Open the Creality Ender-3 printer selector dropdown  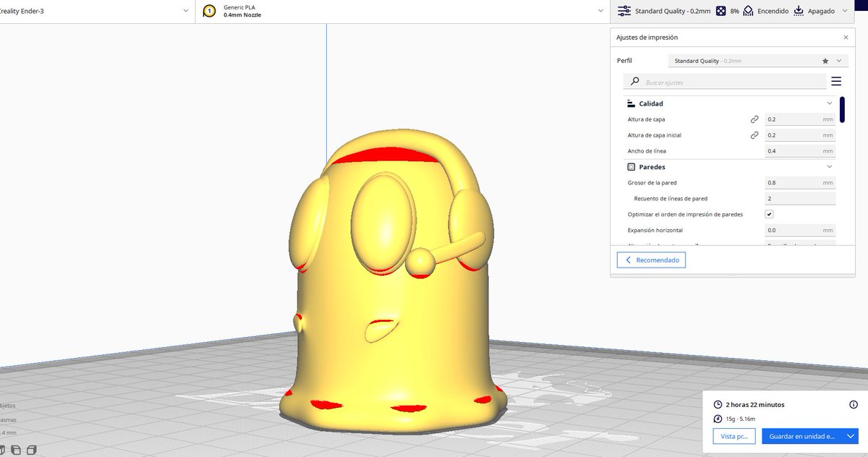point(98,11)
